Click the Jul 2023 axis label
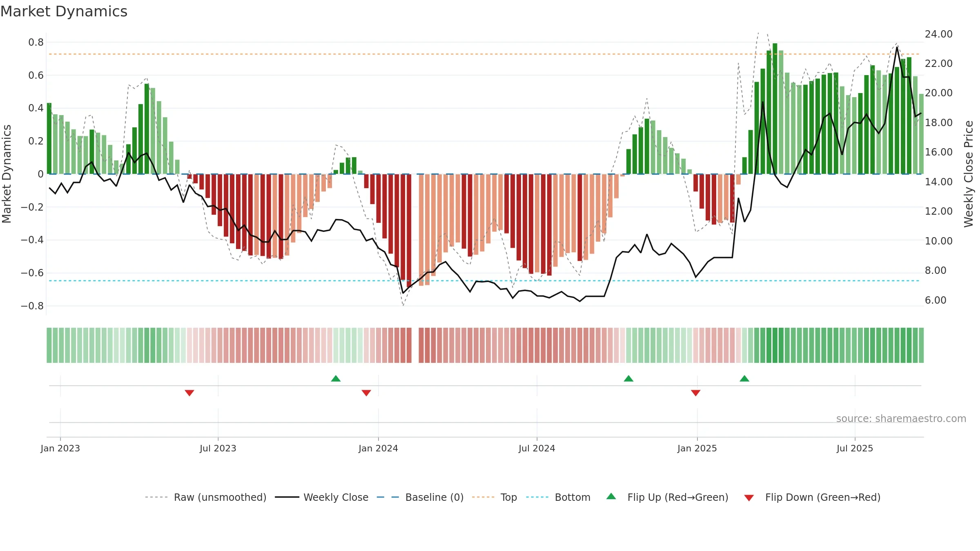The height and width of the screenshot is (551, 980). [x=218, y=448]
